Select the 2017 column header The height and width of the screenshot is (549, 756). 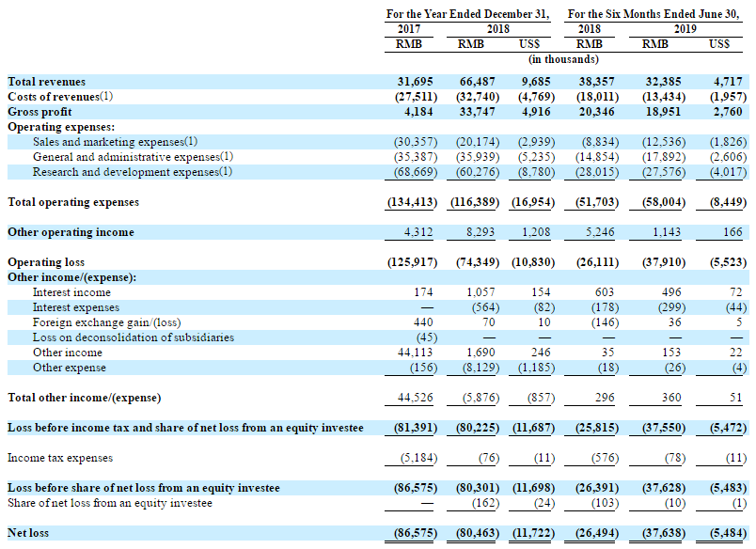[x=410, y=29]
